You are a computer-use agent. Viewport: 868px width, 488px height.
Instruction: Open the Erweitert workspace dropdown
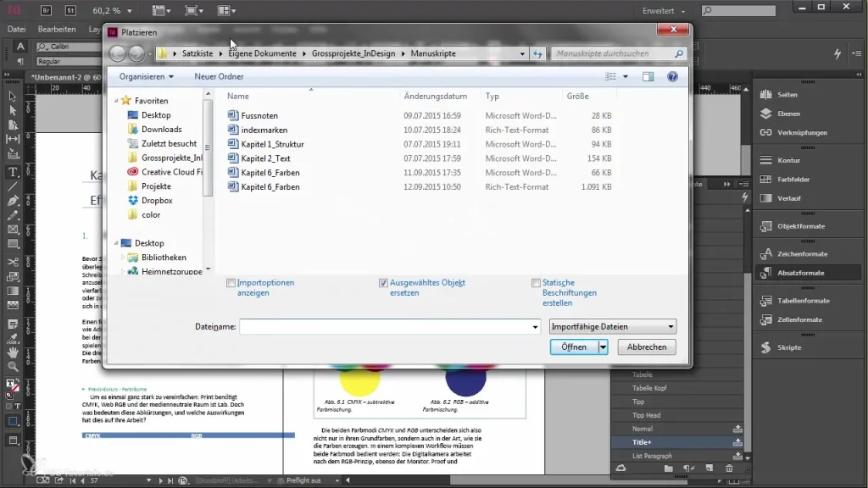coord(663,10)
